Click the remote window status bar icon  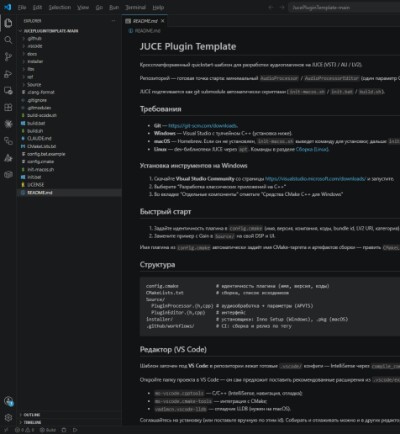(6, 430)
